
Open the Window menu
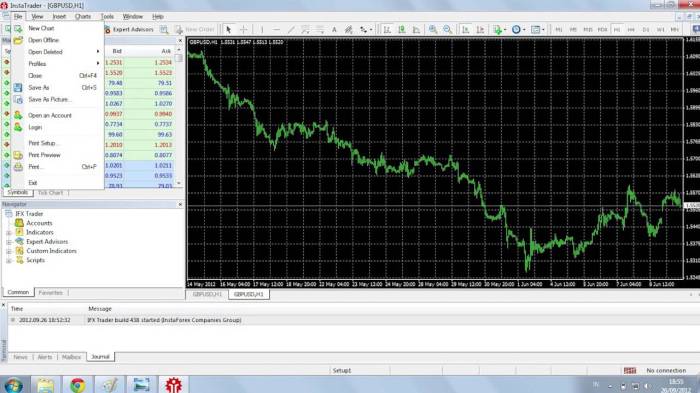click(x=133, y=17)
